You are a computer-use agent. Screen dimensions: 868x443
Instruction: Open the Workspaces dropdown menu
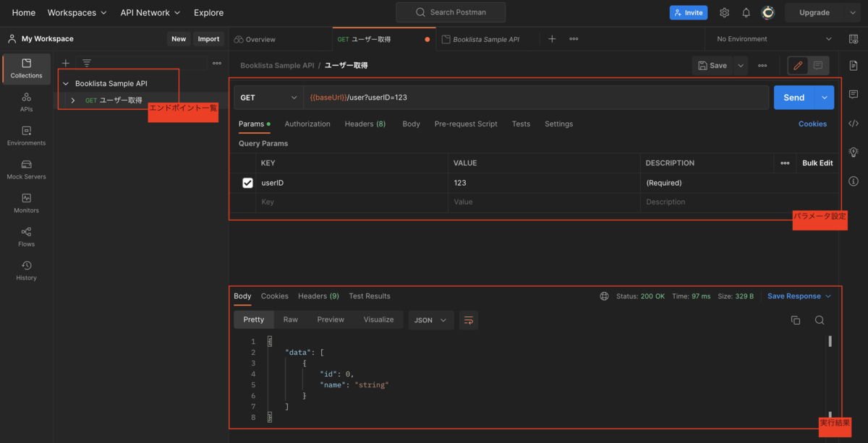pyautogui.click(x=77, y=12)
